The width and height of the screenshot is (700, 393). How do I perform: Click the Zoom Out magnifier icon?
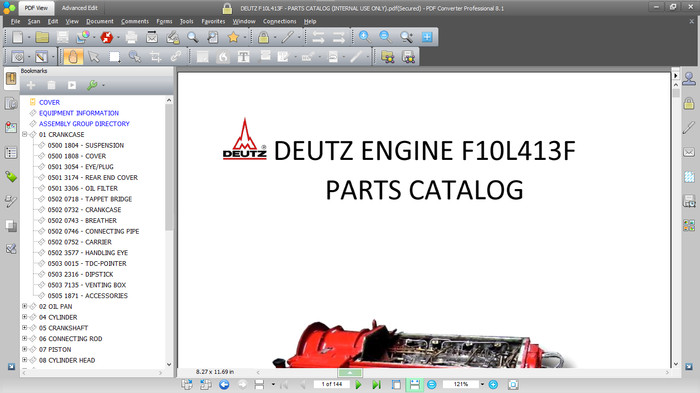tap(385, 37)
